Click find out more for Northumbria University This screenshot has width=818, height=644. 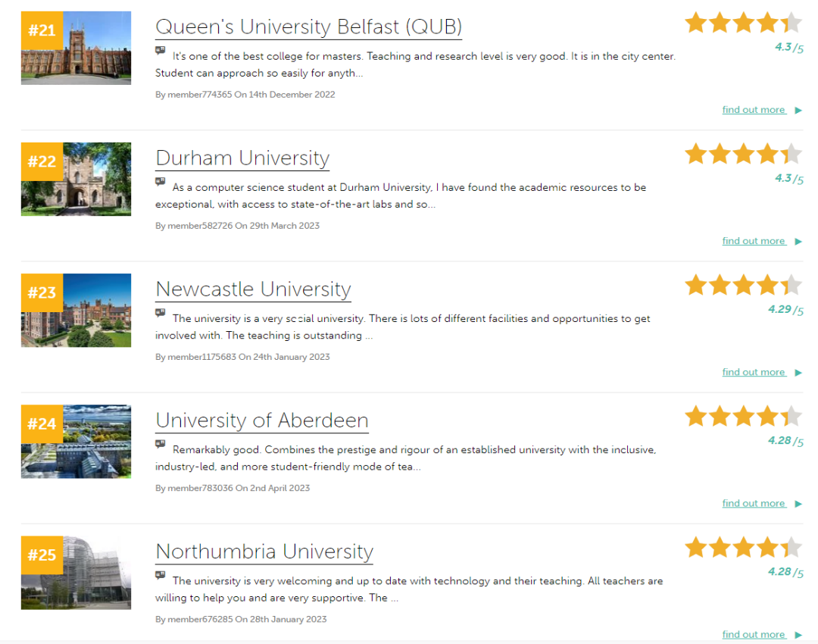click(x=753, y=634)
